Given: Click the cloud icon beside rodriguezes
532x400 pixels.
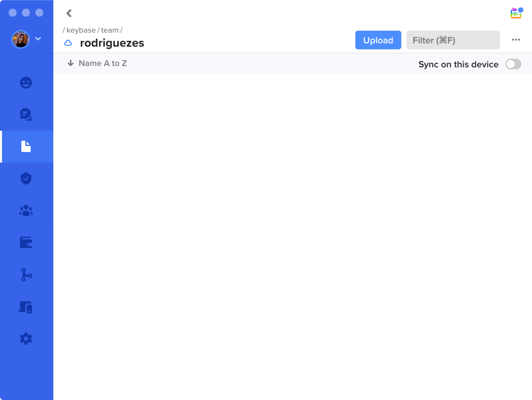Looking at the screenshot, I should tap(68, 43).
